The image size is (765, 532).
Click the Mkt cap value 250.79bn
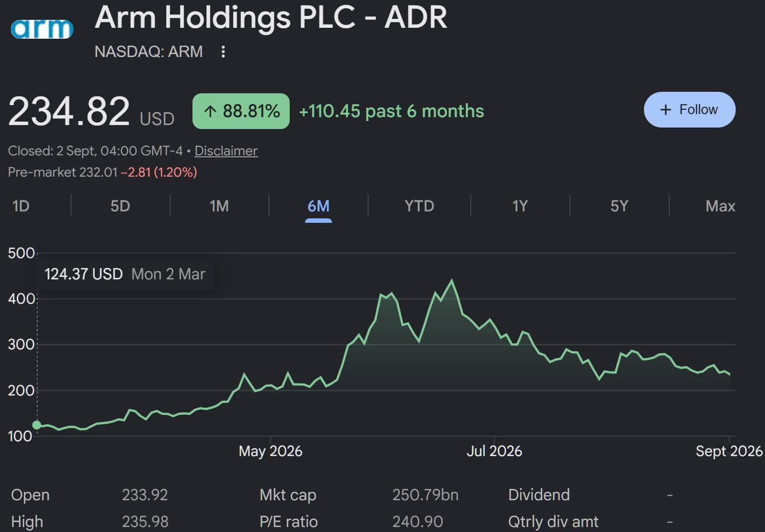425,495
